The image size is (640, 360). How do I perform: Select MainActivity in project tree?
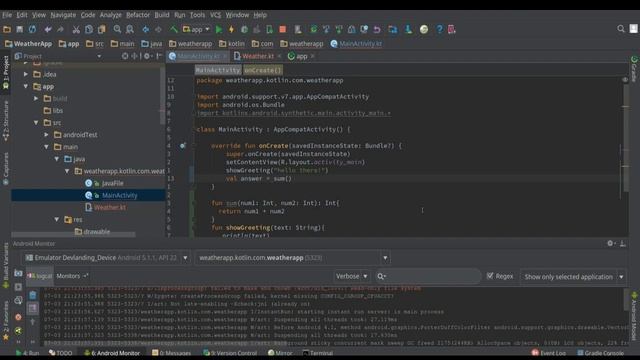88,195
